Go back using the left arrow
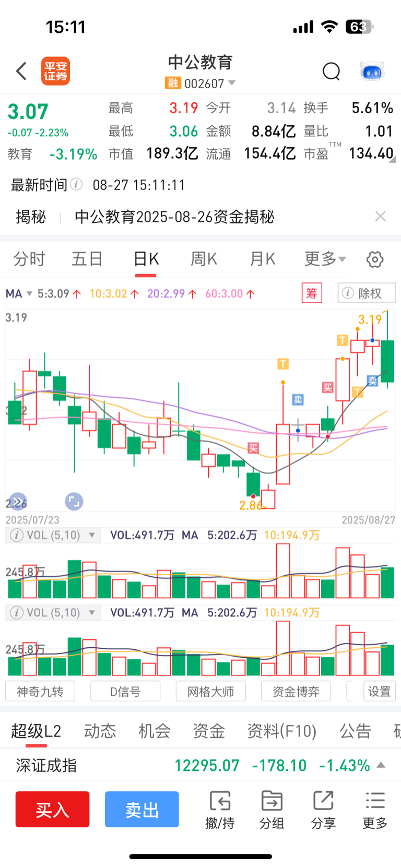This screenshot has height=868, width=401. click(21, 71)
